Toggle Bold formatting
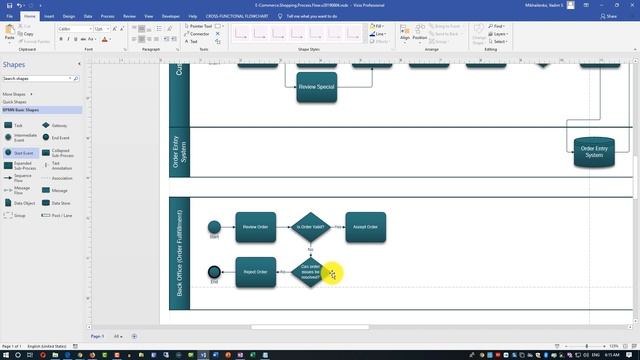The image size is (640, 360). (x=61, y=39)
